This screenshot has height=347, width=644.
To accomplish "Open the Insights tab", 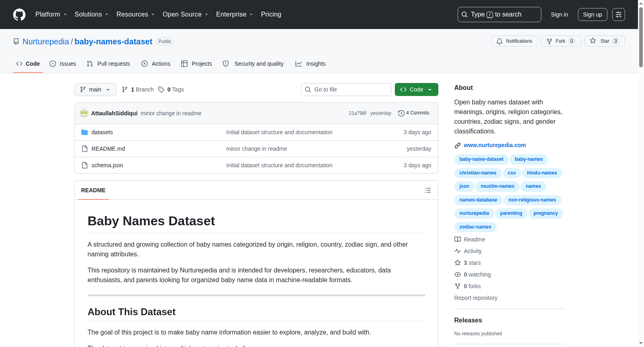I will pos(310,64).
